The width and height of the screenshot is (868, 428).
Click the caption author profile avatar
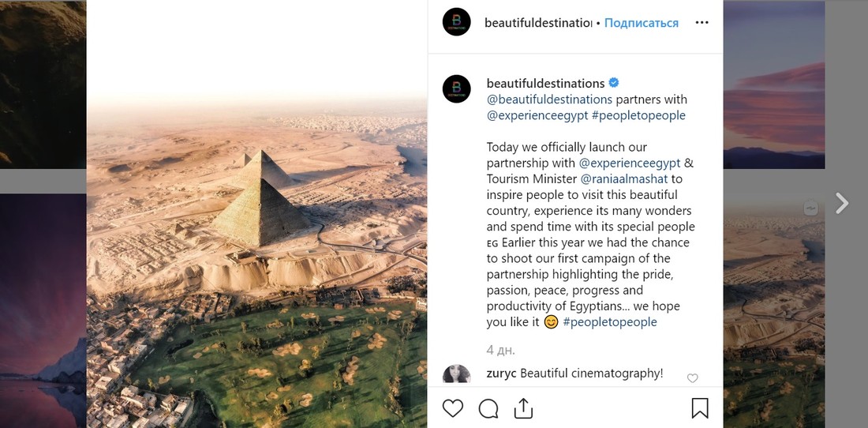[457, 89]
